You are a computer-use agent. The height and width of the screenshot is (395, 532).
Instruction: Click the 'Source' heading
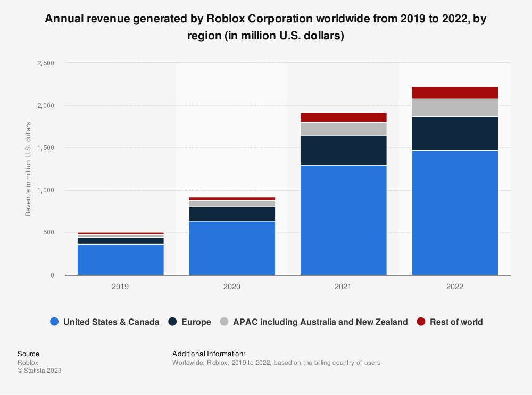point(29,354)
